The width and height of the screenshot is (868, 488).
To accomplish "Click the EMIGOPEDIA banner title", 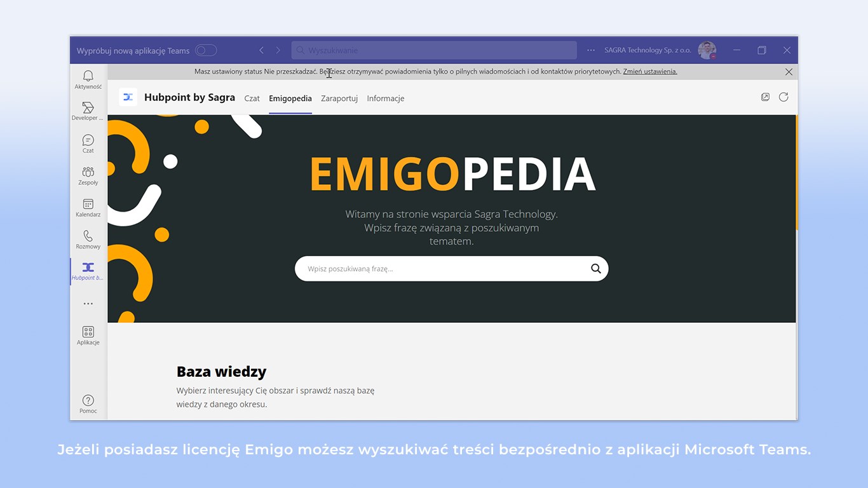I will click(x=452, y=173).
